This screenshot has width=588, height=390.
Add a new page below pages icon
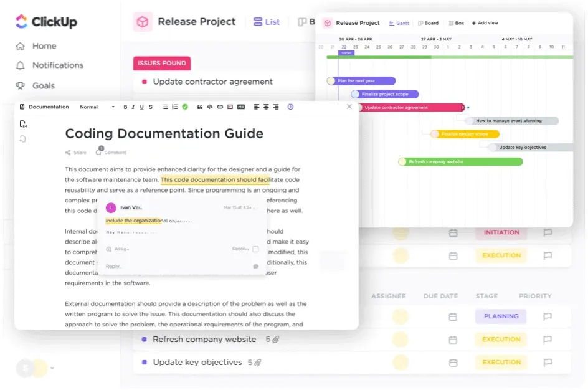pos(22,139)
